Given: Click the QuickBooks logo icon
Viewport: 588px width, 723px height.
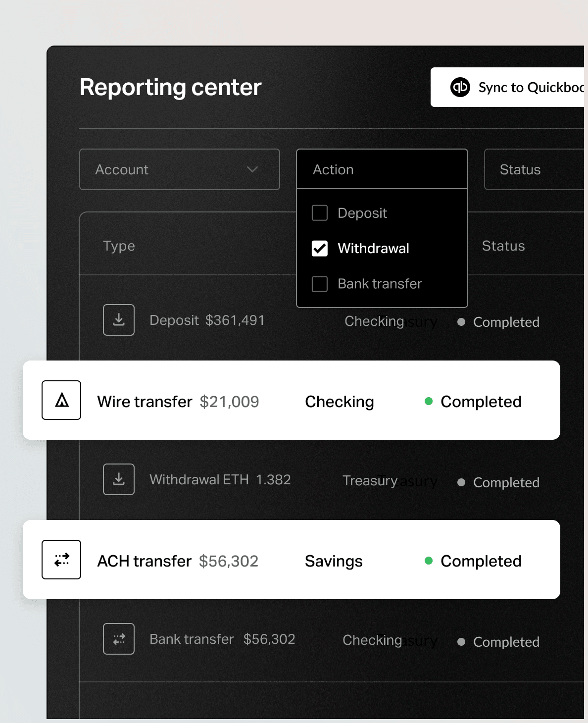Looking at the screenshot, I should [x=459, y=87].
